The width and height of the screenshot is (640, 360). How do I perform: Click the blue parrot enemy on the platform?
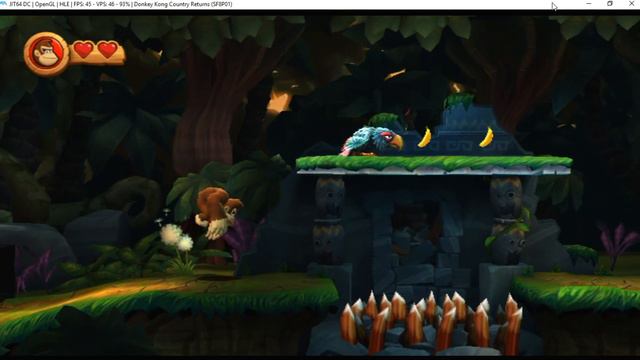[x=372, y=141]
